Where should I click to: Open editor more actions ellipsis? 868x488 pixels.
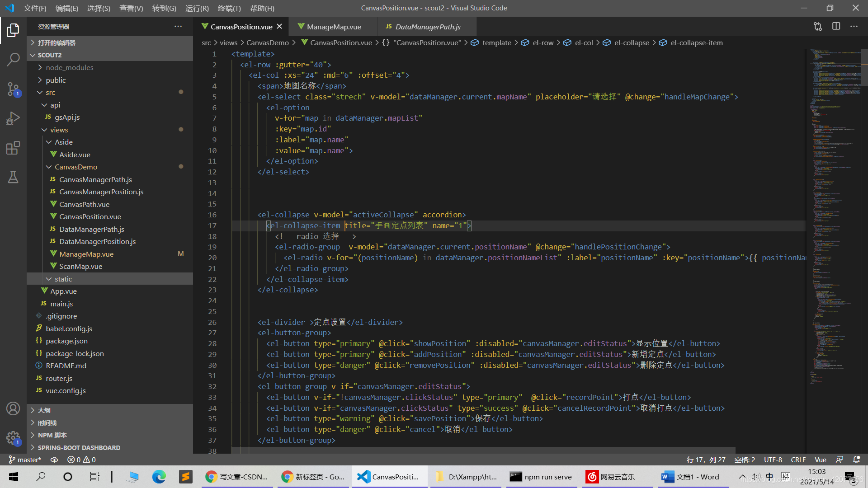[x=854, y=26]
